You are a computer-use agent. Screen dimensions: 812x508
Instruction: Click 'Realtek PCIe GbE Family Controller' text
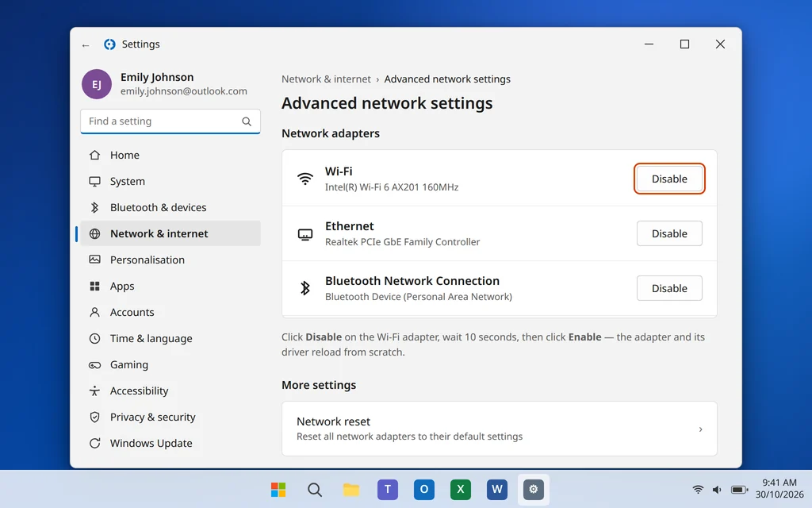[402, 242]
